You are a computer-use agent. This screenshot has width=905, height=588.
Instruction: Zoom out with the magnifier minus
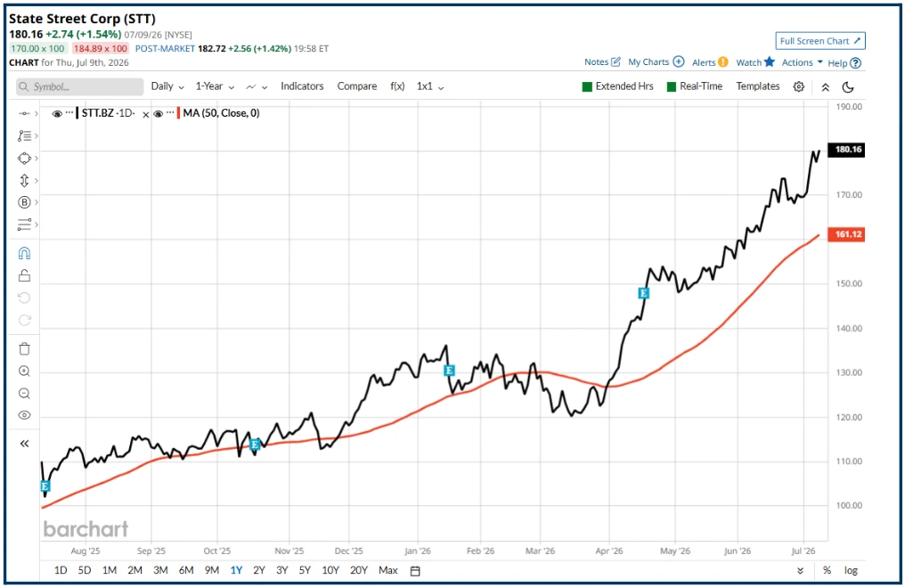coord(24,394)
